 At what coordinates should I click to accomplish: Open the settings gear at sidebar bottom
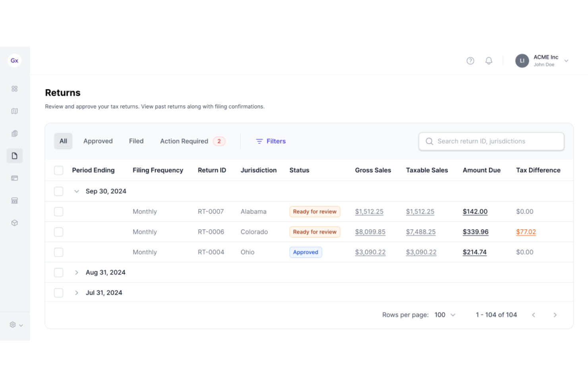[13, 324]
